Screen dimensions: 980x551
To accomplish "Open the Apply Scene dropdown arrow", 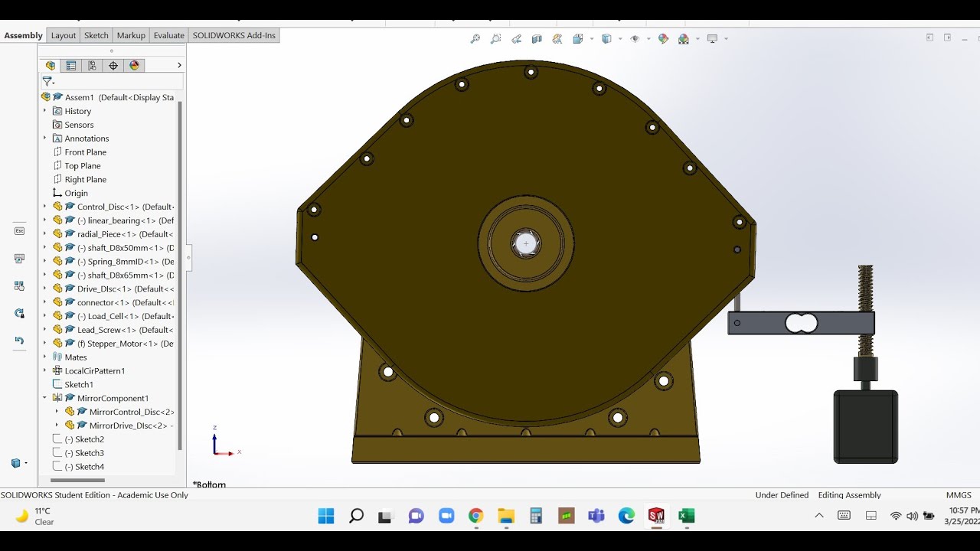I will [697, 39].
